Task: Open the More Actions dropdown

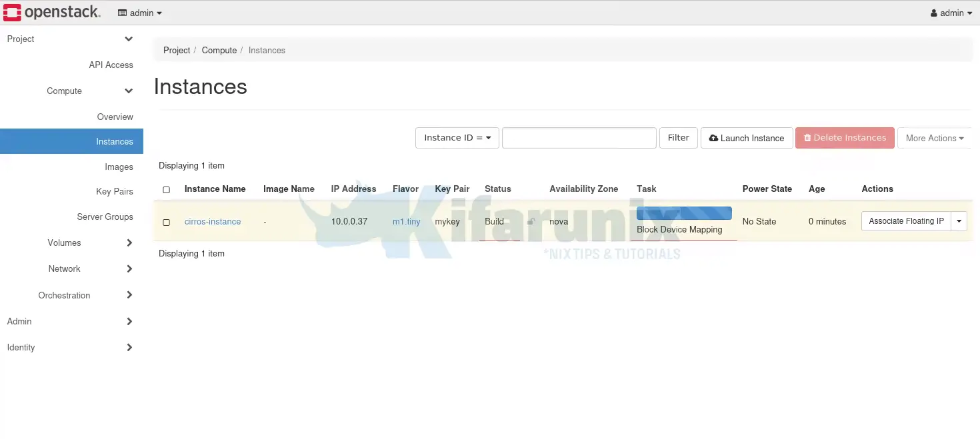Action: (x=935, y=138)
